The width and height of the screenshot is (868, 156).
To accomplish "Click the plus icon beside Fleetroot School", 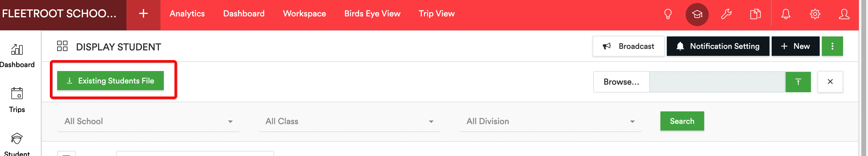I will (143, 13).
